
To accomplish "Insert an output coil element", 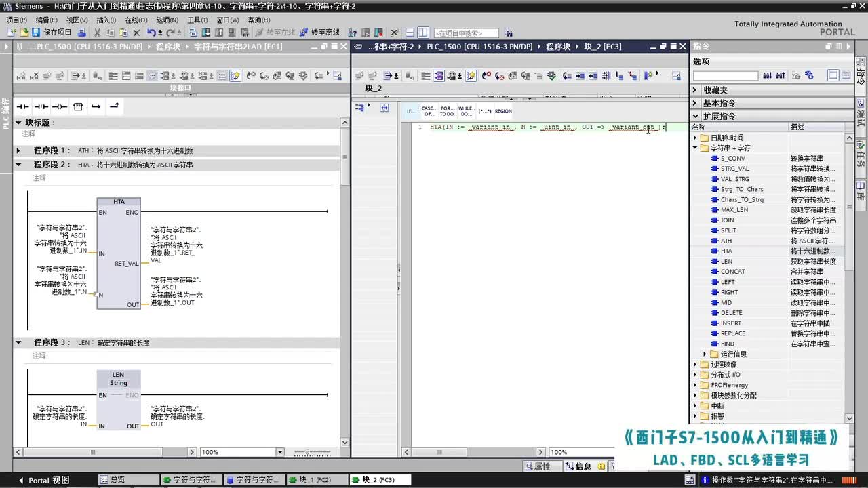I will [60, 106].
